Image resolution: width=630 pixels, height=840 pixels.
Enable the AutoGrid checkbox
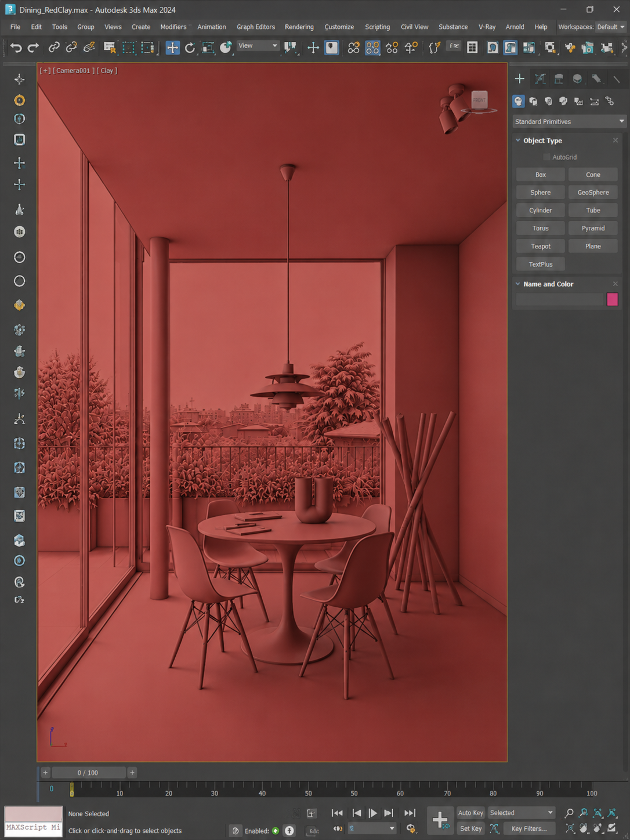546,157
